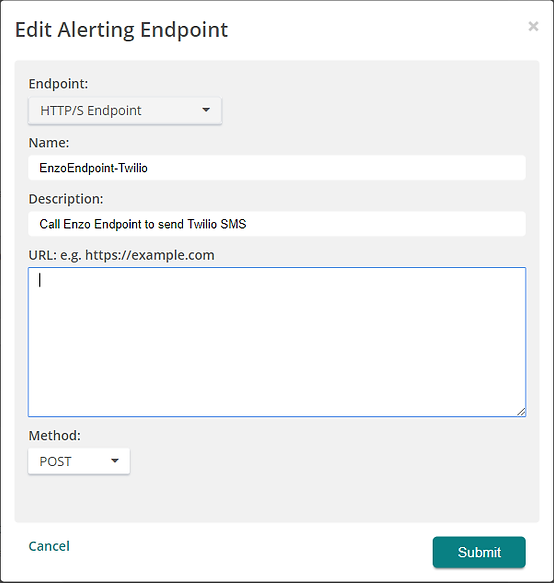Image resolution: width=554 pixels, height=583 pixels.
Task: Click the Endpoint: field label
Action: tap(58, 84)
